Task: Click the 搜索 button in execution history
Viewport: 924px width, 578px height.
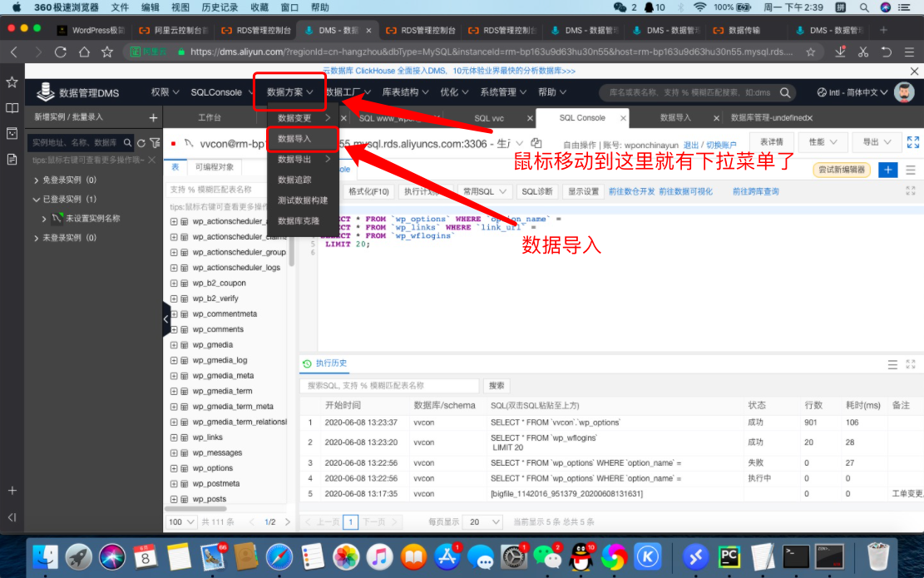Action: [497, 386]
